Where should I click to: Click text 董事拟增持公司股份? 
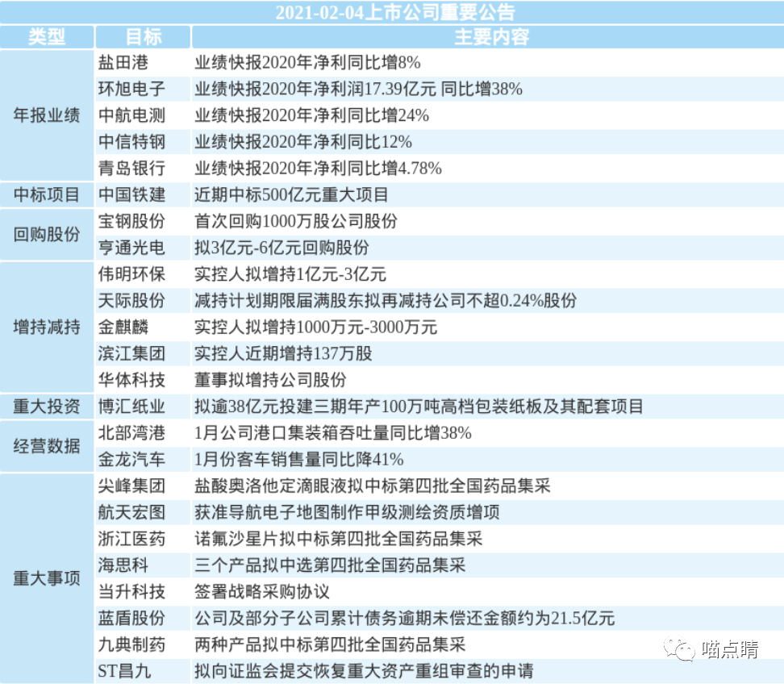[270, 380]
